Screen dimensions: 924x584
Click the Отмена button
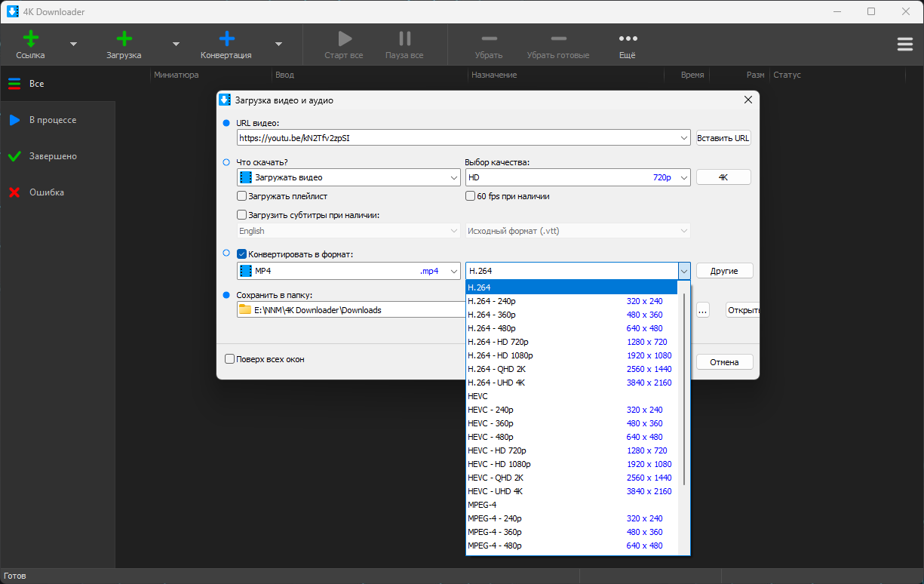724,362
